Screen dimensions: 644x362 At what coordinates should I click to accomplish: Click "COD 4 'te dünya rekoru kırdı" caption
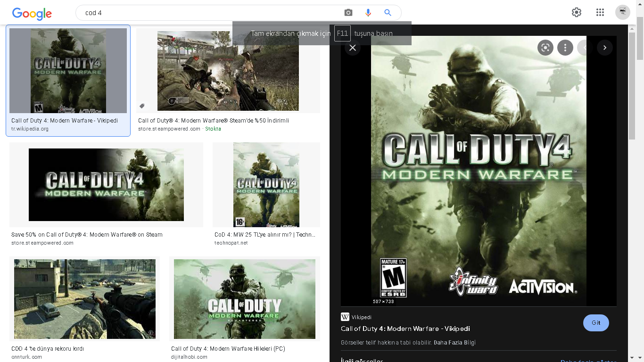(x=48, y=349)
